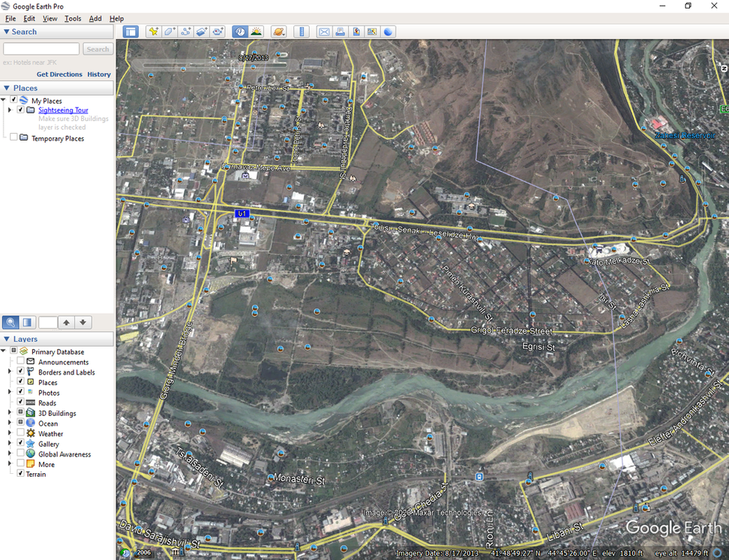Click the 2006 historical imagery year button

(x=144, y=552)
